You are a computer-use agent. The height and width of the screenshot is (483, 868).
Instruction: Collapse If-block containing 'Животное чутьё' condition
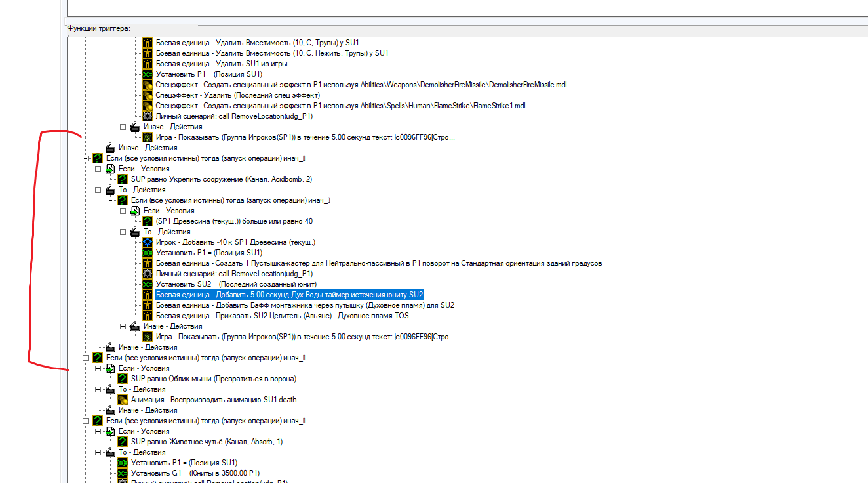point(85,421)
